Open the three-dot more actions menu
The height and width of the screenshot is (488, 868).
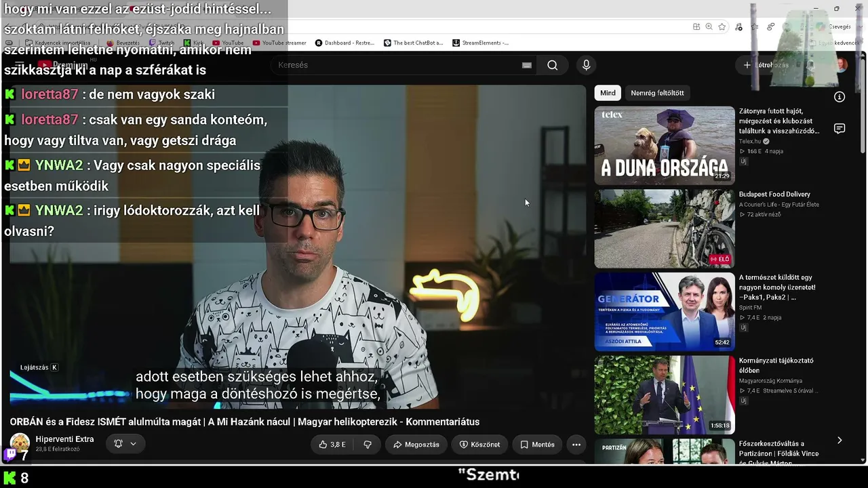click(576, 445)
